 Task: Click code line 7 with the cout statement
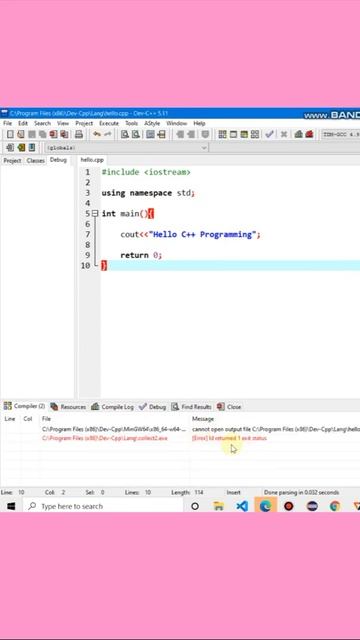coord(191,234)
